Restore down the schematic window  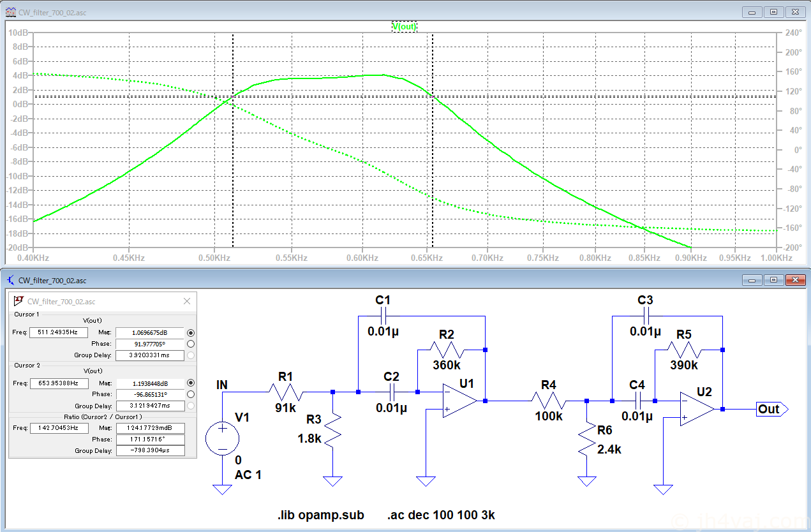pyautogui.click(x=773, y=280)
